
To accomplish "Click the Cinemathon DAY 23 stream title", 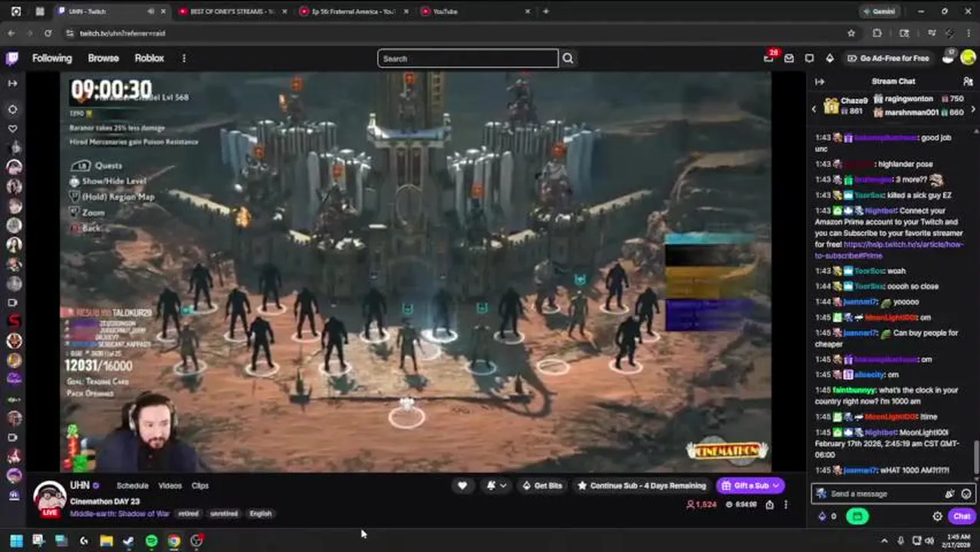I will coord(104,501).
